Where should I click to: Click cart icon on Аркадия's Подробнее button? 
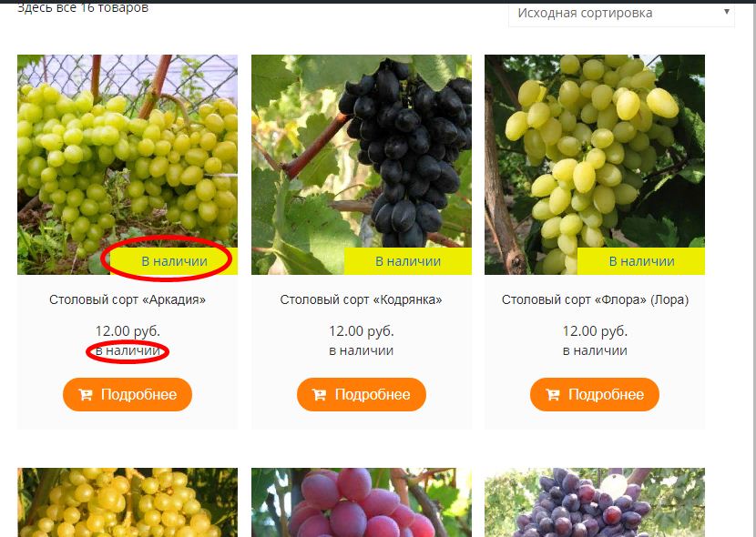[x=86, y=395]
